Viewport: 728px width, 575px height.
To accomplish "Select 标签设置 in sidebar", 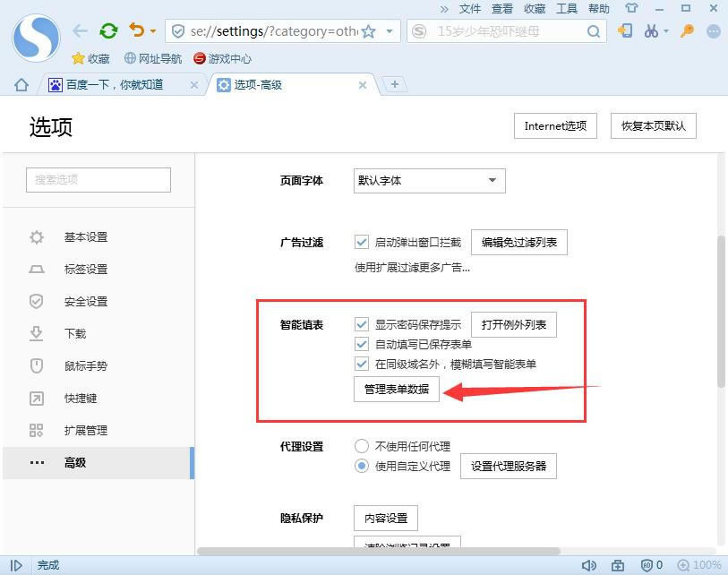I will [x=98, y=270].
